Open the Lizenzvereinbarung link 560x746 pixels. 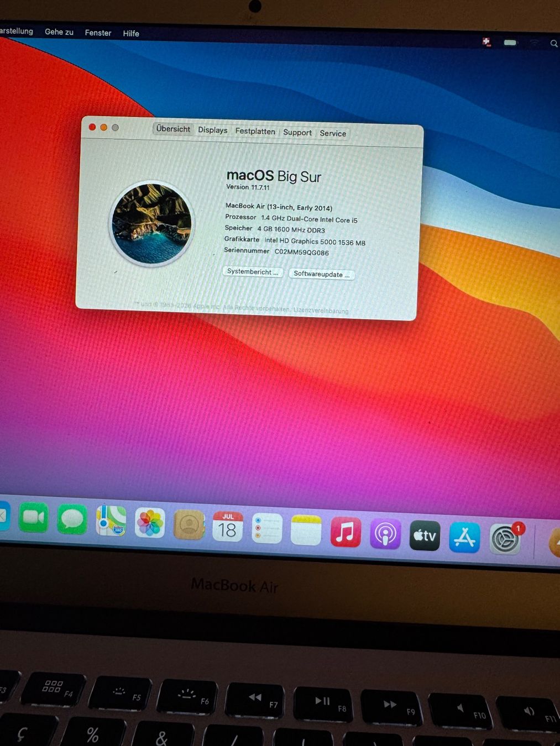coord(321,311)
